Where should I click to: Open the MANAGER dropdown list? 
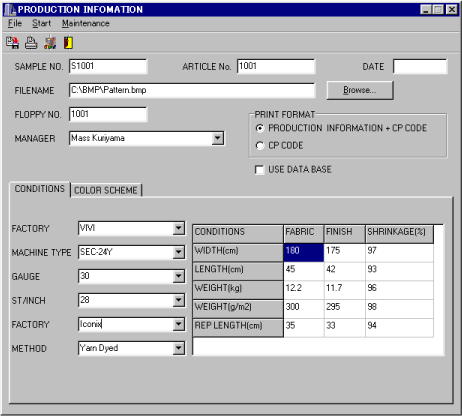218,138
